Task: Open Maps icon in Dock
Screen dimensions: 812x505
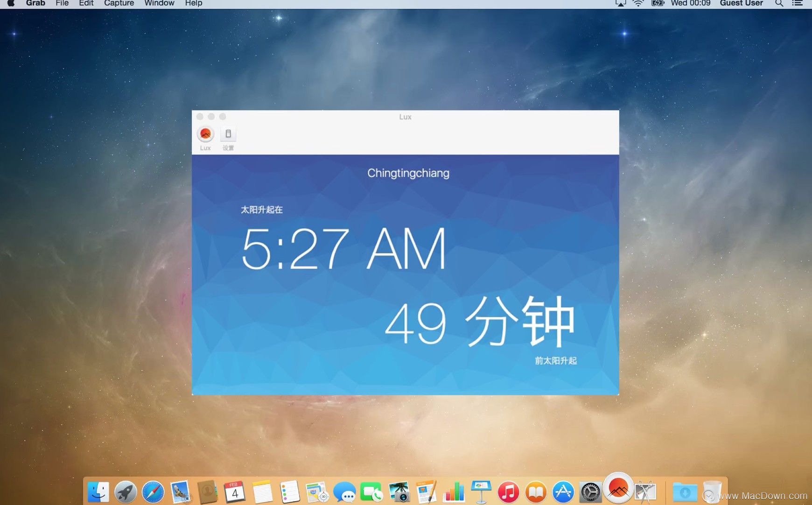Action: 317,492
